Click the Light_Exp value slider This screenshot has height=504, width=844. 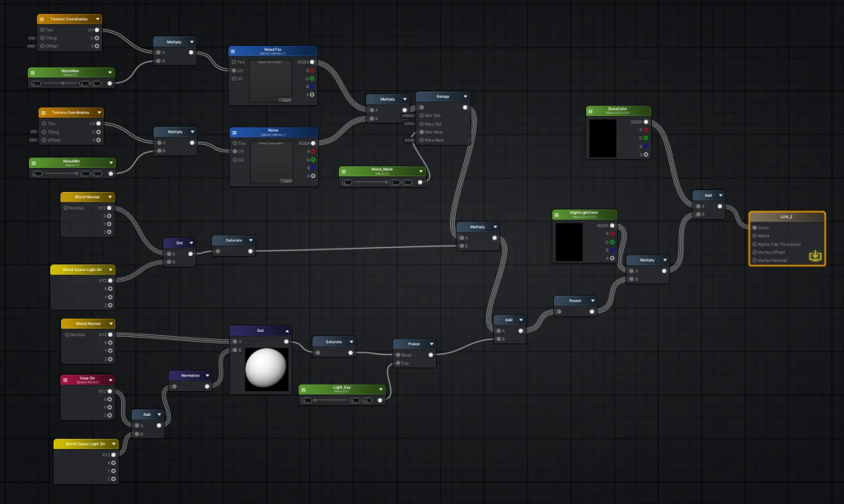tap(330, 399)
